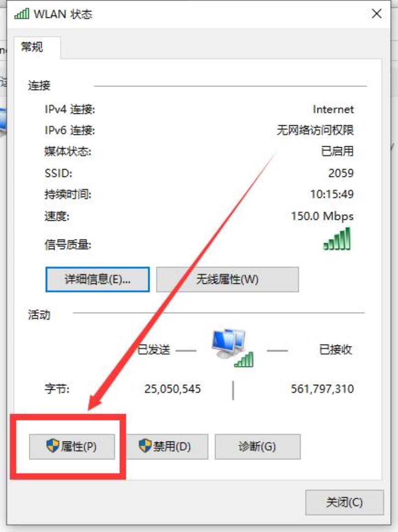The width and height of the screenshot is (398, 532).
Task: Click 禁用(D) to disable WLAN
Action: pyautogui.click(x=167, y=446)
